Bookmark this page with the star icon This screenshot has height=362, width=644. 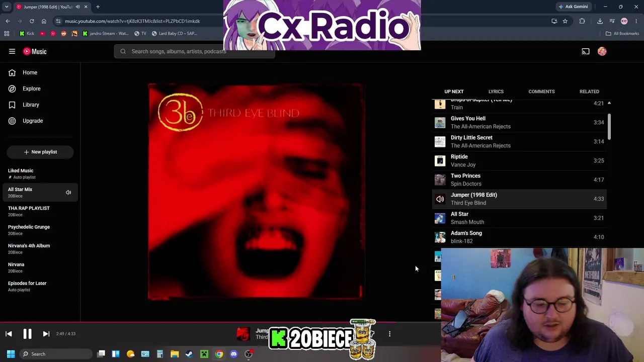(565, 21)
